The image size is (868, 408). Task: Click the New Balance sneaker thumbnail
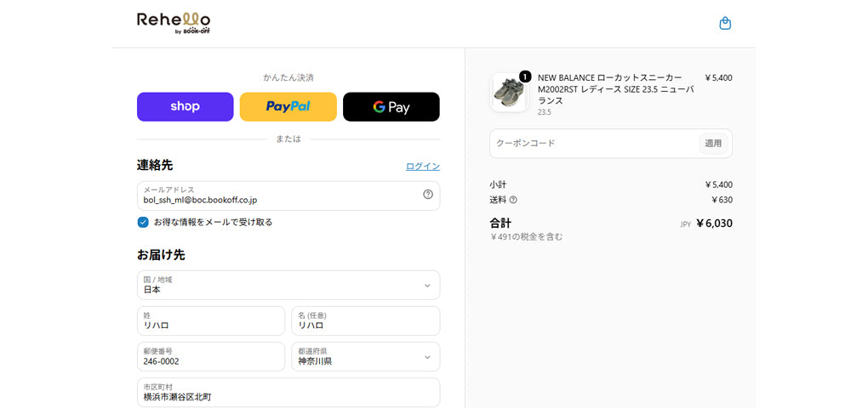click(x=509, y=93)
